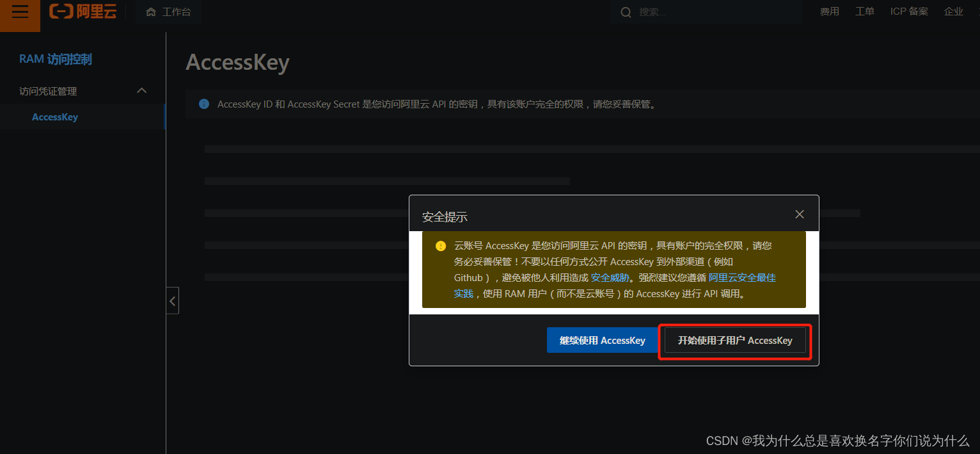This screenshot has height=454, width=980.
Task: Collapse the sidebar with arrow handle
Action: (x=173, y=300)
